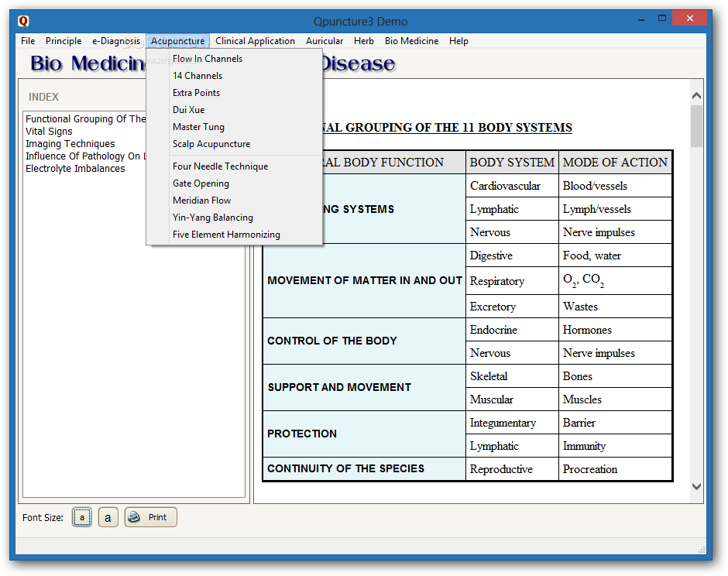Select Extra Points menu entry
Viewport: 728px width, 576px height.
pyautogui.click(x=235, y=93)
